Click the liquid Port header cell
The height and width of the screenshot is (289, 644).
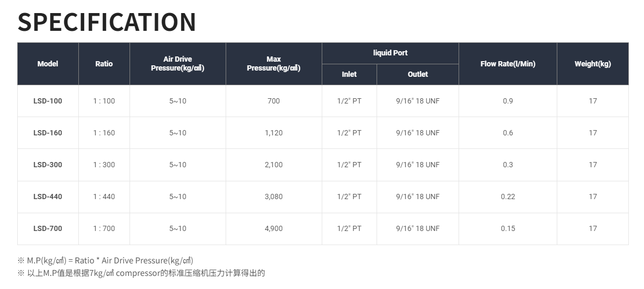point(390,53)
